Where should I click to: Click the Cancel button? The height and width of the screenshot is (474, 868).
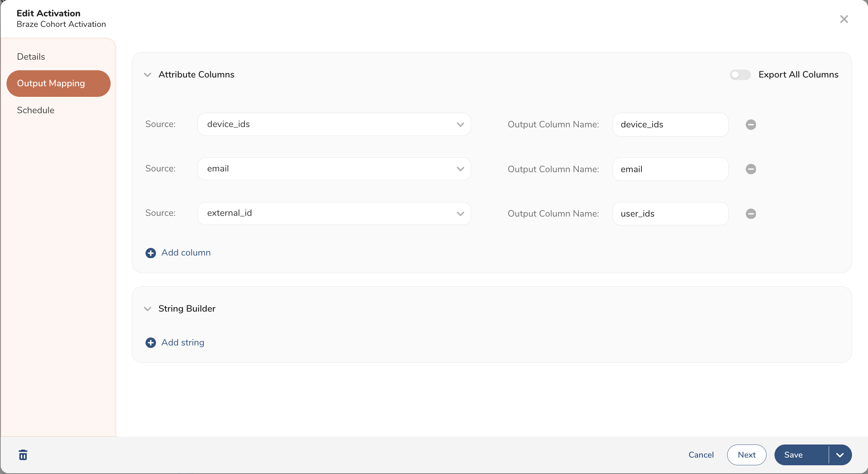tap(701, 455)
